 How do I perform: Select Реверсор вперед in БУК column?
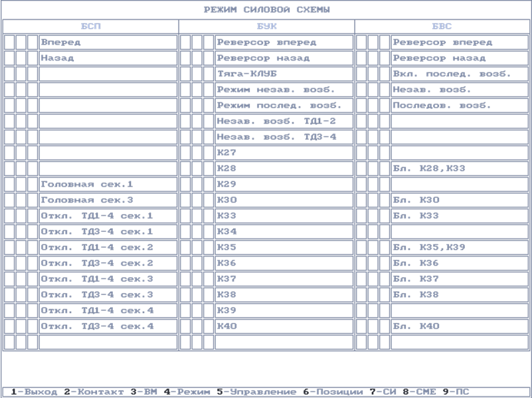coord(284,43)
